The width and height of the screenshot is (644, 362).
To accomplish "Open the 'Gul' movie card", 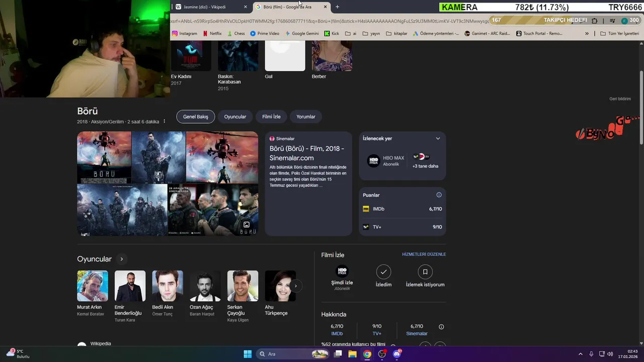I will click(x=285, y=60).
